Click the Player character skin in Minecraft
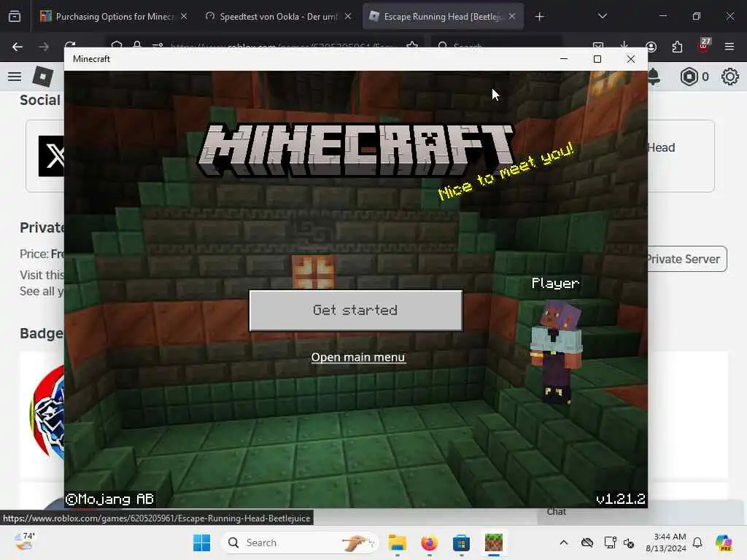Viewport: 747px width, 560px height. 556,351
